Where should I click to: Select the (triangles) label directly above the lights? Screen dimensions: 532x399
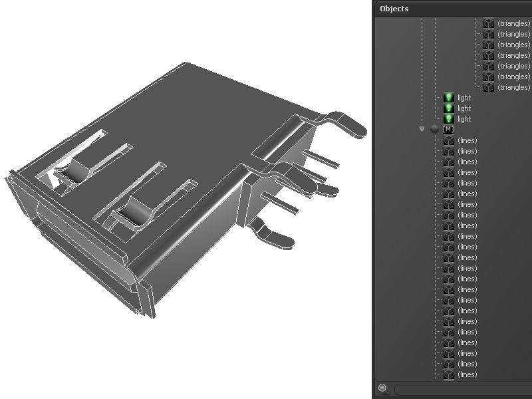[513, 87]
